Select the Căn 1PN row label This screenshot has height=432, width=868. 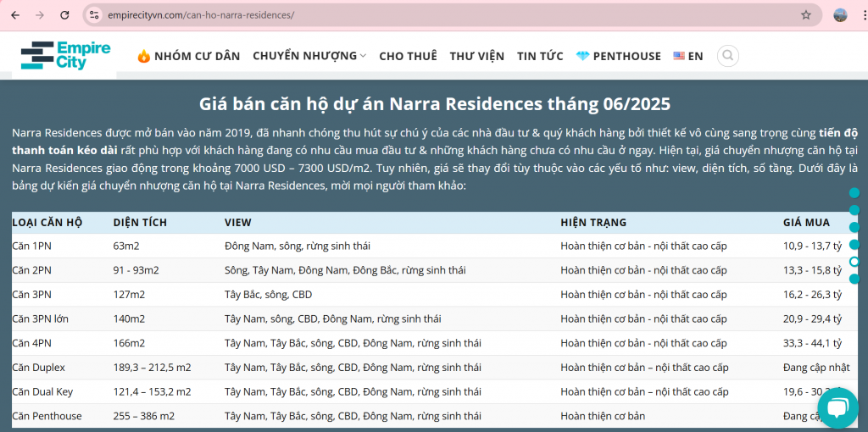[31, 246]
